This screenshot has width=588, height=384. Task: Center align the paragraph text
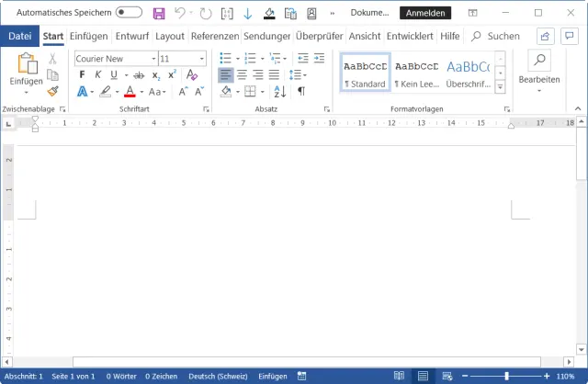click(x=242, y=74)
